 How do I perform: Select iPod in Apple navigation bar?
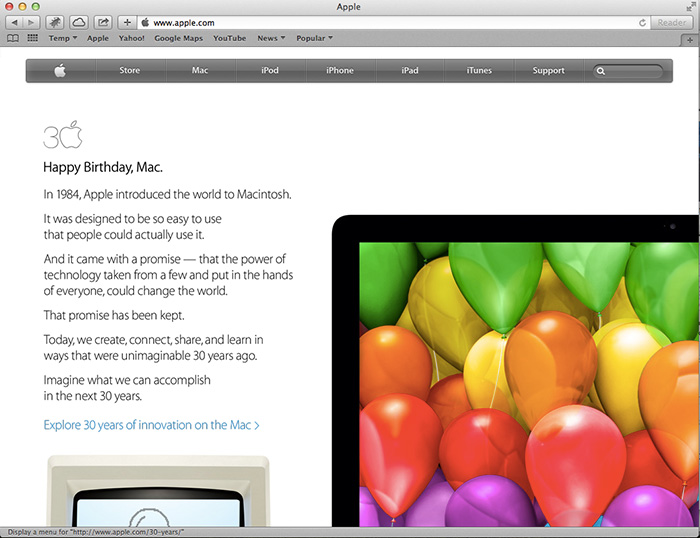[270, 71]
